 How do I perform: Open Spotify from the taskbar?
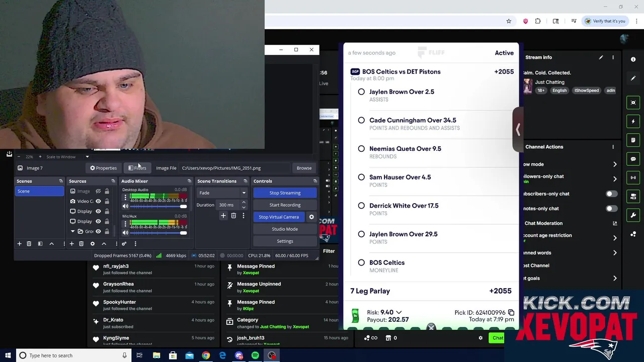[x=255, y=355]
